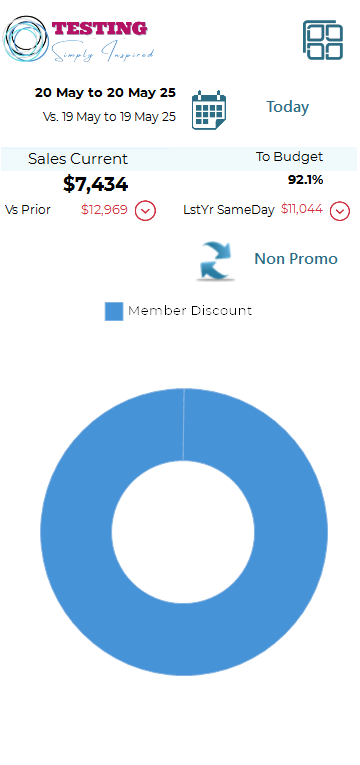Screen dimensions: 360x765
Task: Select the 20 May to 20 May 25 date range
Action: (105, 93)
